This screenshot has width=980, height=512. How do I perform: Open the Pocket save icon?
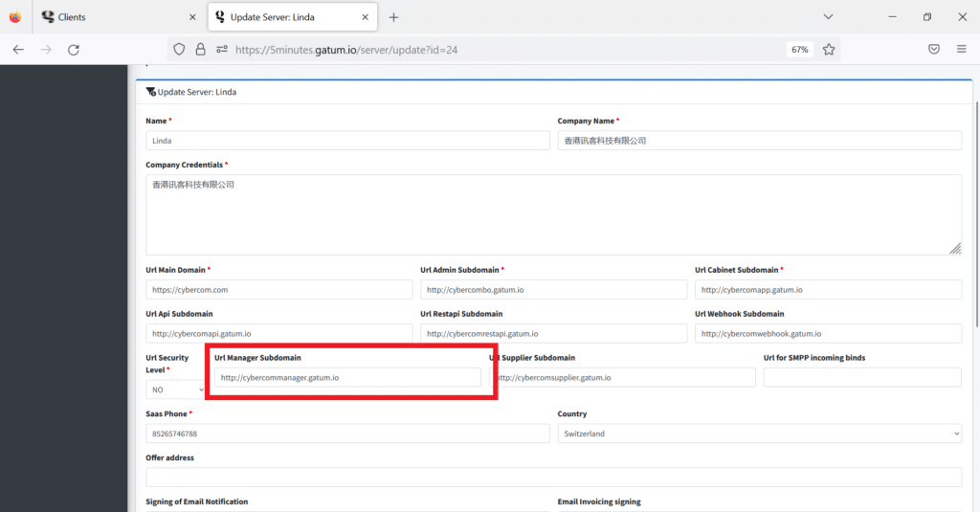click(x=934, y=50)
